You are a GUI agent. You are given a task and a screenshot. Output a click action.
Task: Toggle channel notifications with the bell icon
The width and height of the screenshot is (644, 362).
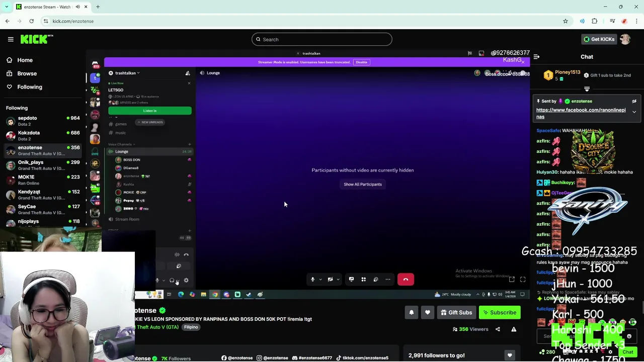(x=411, y=312)
